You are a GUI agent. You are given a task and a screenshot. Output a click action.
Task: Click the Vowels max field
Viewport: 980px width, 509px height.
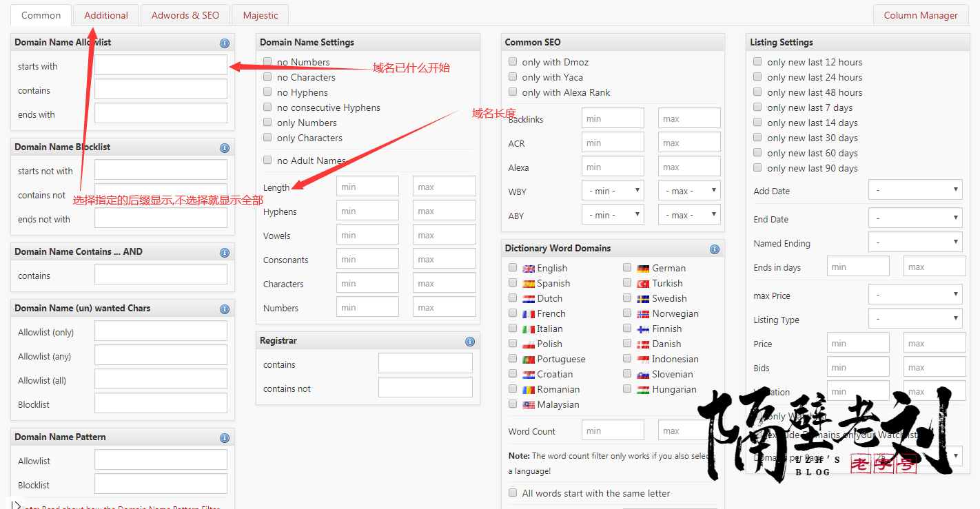point(445,235)
